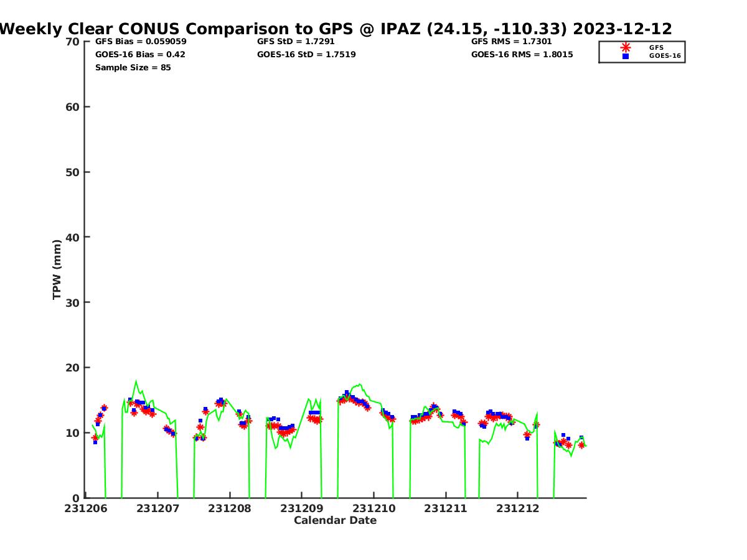Click the Sample Size = 85 text
The height and width of the screenshot is (560, 747).
tap(133, 68)
